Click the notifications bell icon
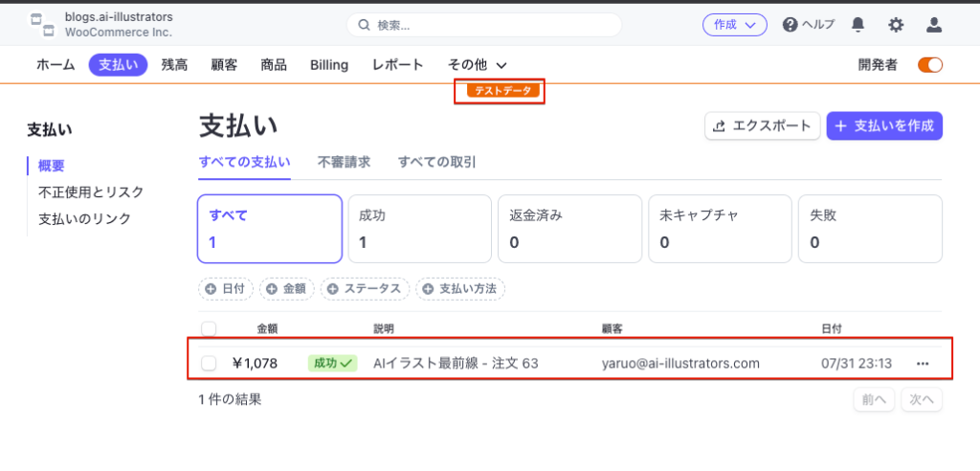This screenshot has height=471, width=980. pos(858,25)
